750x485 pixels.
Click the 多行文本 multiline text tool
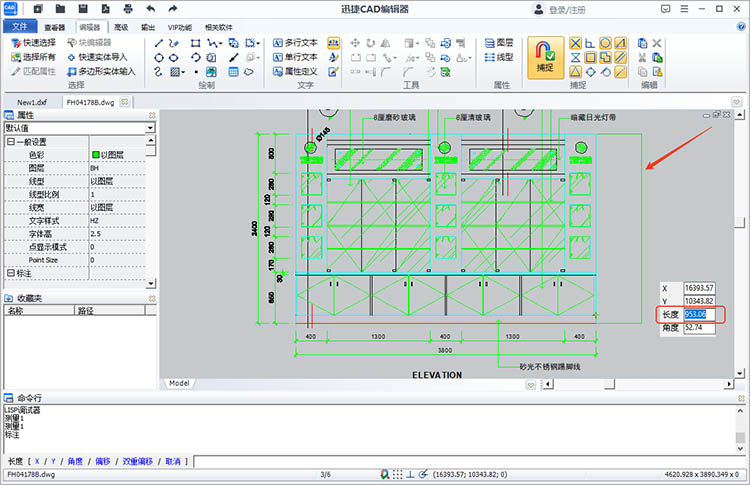(x=295, y=43)
